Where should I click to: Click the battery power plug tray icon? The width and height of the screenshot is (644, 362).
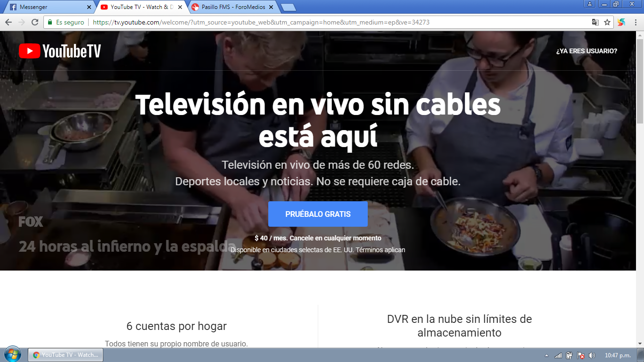[x=570, y=355]
